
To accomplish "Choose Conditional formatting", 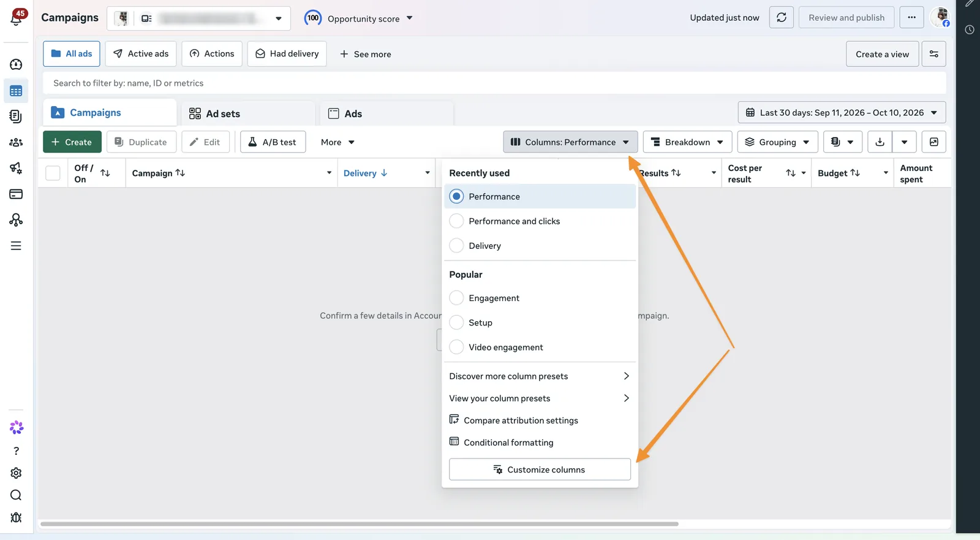I will 540,442.
